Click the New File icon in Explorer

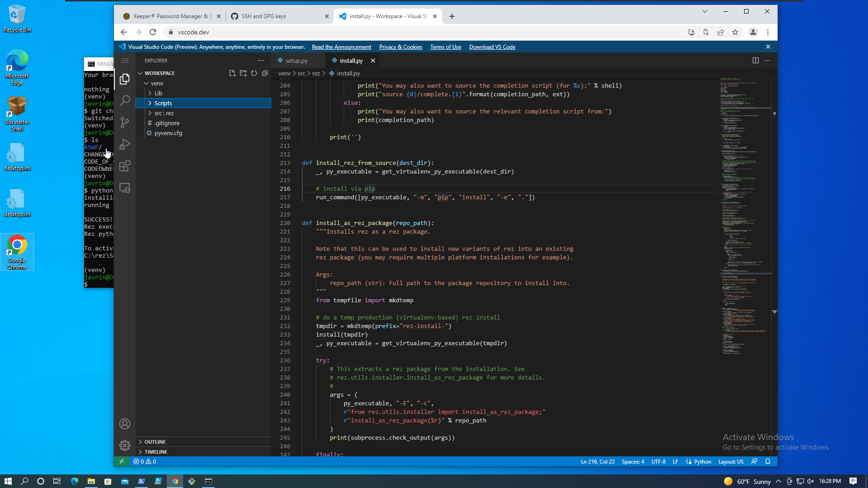pos(232,73)
